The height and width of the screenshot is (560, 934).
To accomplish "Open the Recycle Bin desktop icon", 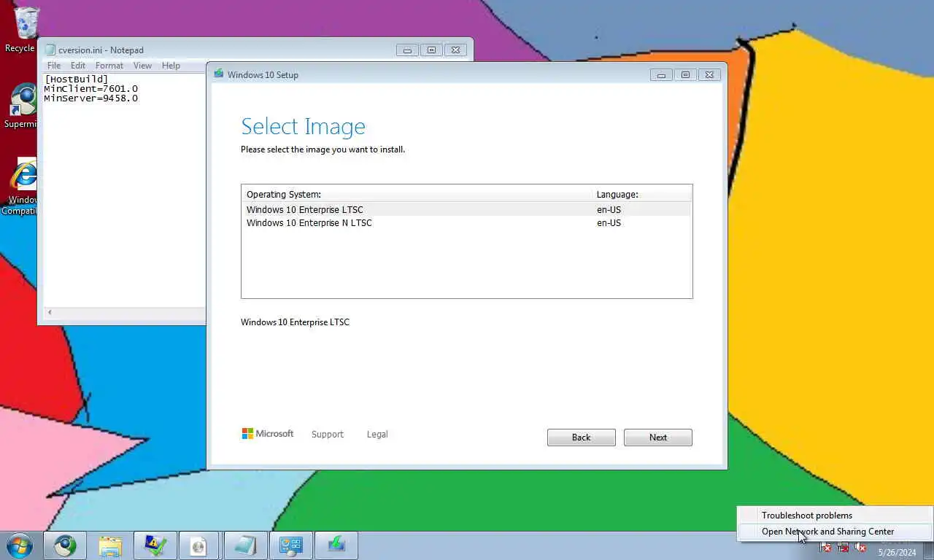I will [x=22, y=29].
